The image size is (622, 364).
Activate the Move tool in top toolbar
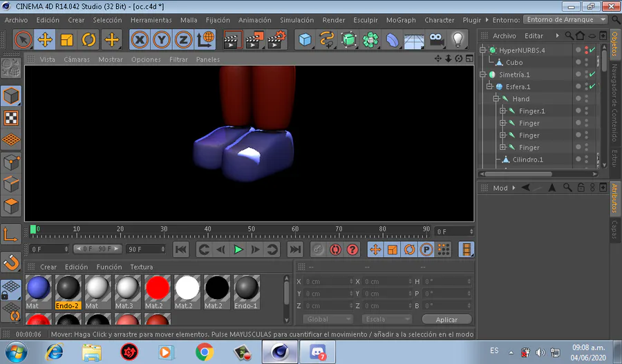pos(45,39)
